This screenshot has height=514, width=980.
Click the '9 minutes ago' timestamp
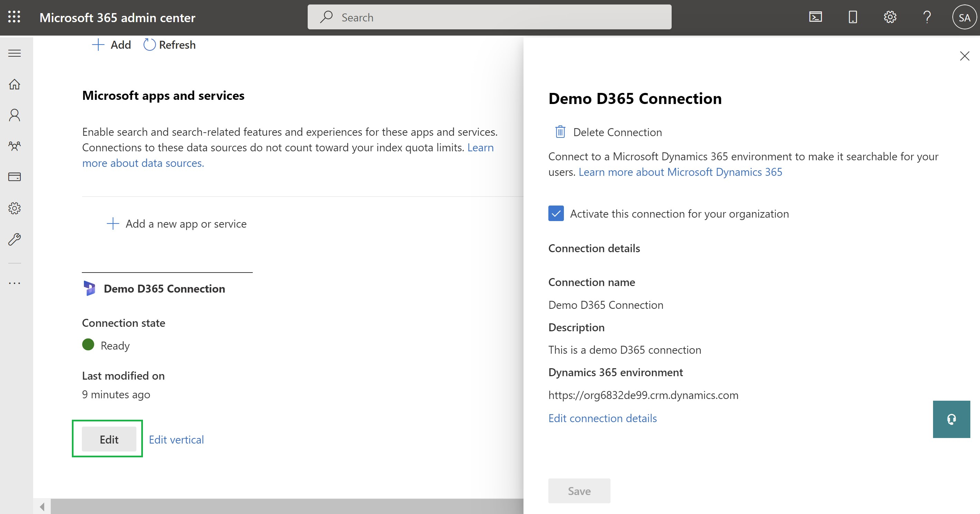(116, 394)
